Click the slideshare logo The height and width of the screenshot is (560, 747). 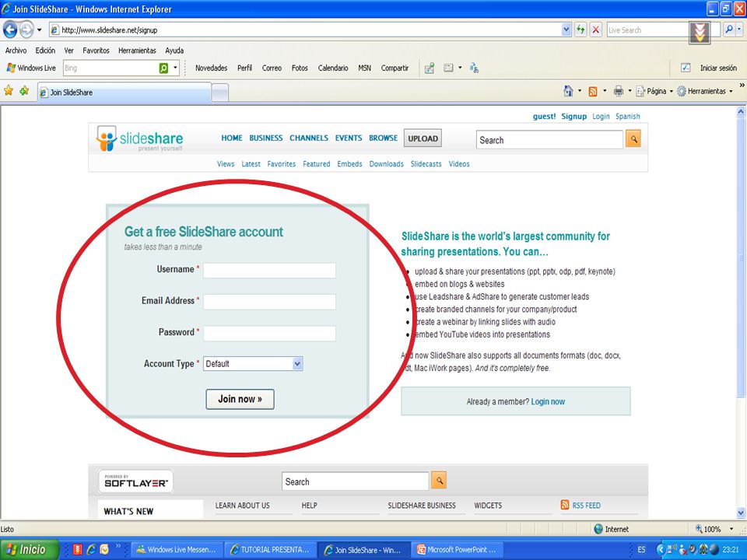[139, 138]
